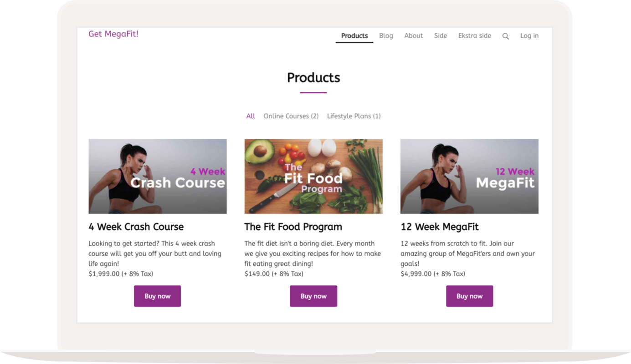
Task: Click the 12 Week MegaFit title
Action: click(x=439, y=227)
